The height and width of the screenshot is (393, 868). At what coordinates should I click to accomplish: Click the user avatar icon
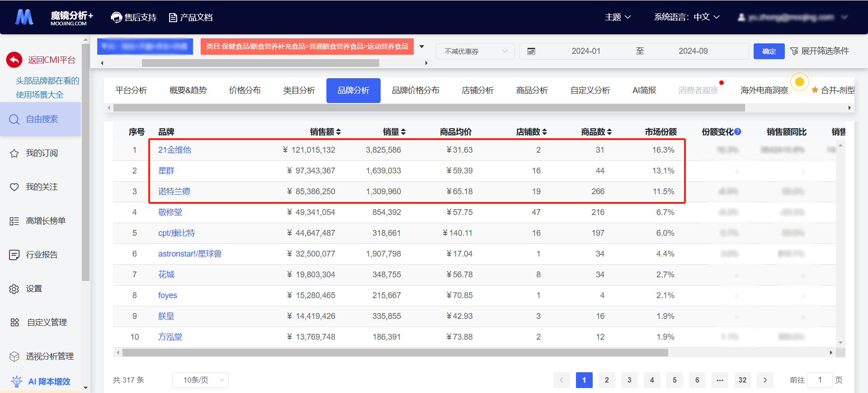[741, 17]
